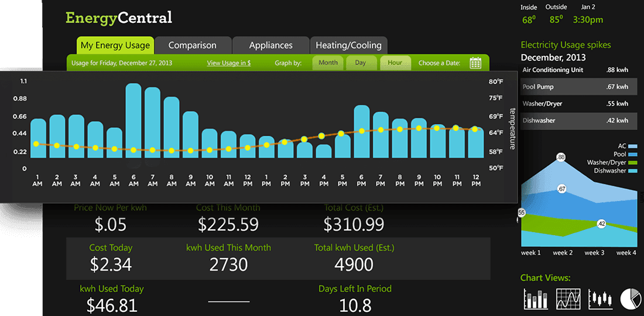Click the 12 PM end temperature dot
Screen dimensions: 644x316
click(475, 129)
